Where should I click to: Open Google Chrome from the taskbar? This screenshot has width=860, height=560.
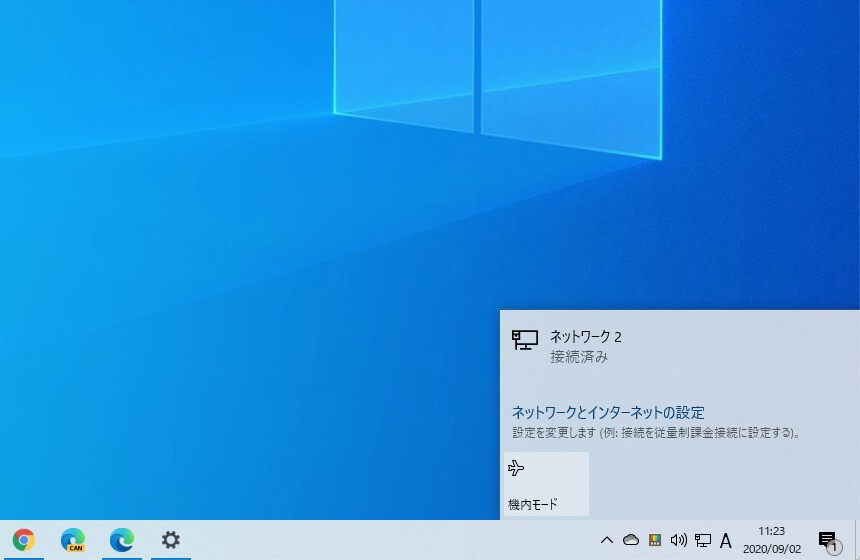click(x=24, y=540)
